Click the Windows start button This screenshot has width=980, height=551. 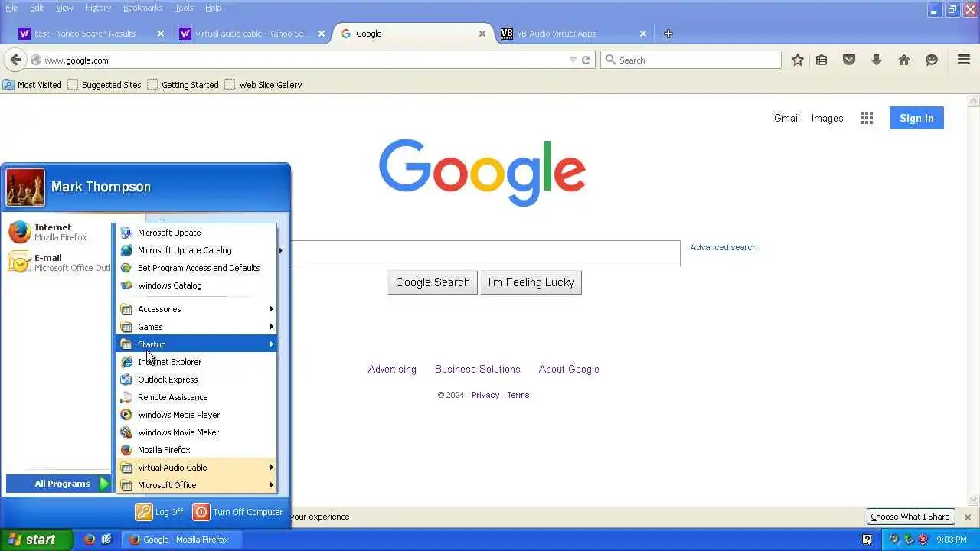pyautogui.click(x=36, y=540)
